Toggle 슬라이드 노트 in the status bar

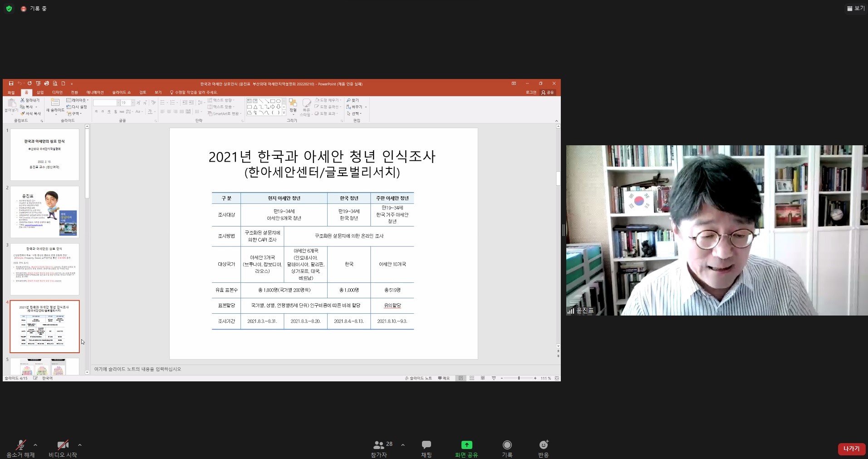point(418,378)
